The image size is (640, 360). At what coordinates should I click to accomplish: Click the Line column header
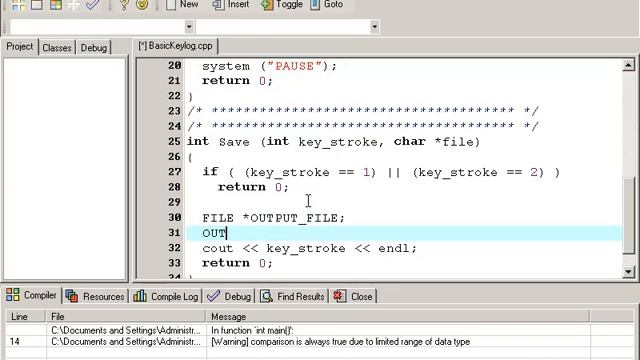tap(25, 317)
